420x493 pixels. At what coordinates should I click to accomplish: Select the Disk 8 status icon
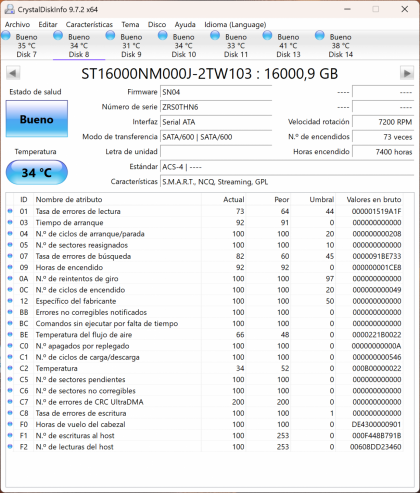tap(58, 35)
